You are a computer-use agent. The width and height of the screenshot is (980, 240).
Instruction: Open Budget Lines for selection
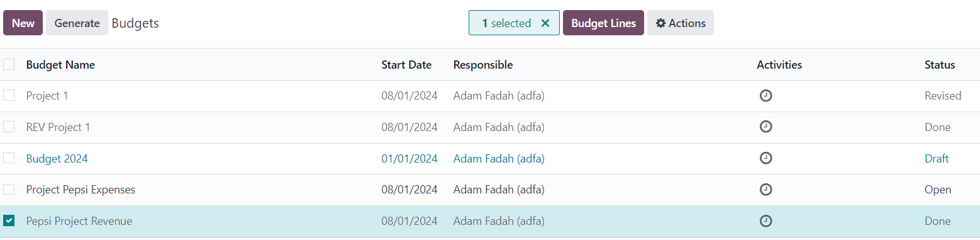pos(603,23)
